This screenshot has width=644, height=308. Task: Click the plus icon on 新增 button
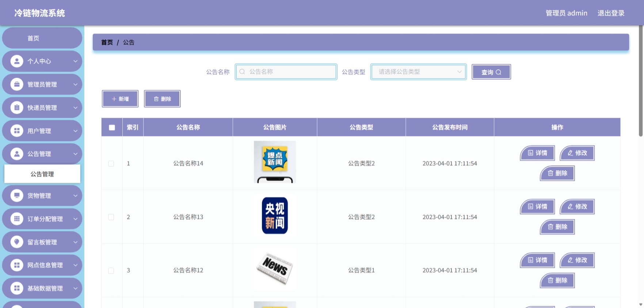point(114,99)
